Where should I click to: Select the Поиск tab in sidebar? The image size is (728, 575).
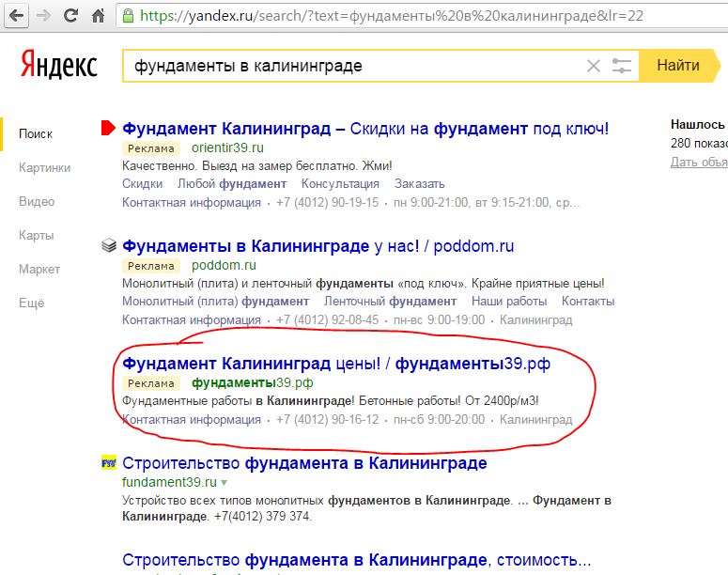(x=36, y=134)
